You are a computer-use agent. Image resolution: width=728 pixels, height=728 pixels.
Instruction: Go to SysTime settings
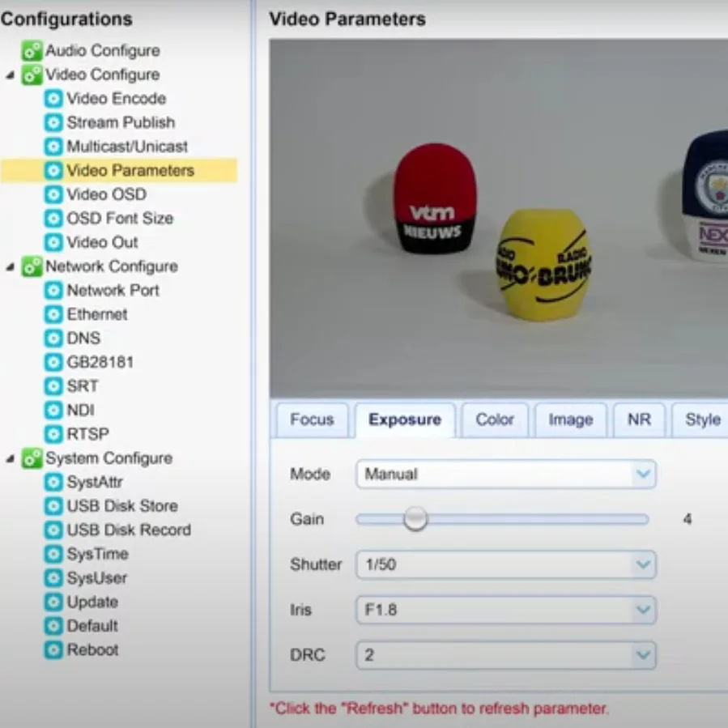click(x=98, y=554)
